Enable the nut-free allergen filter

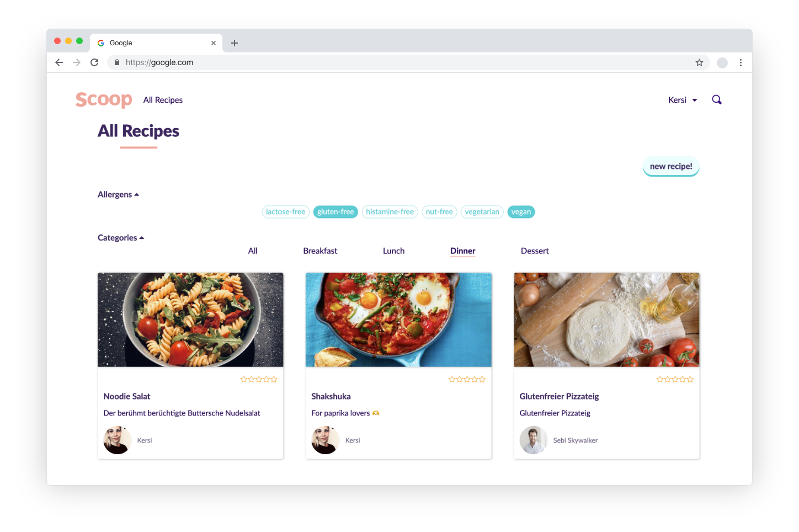tap(439, 212)
